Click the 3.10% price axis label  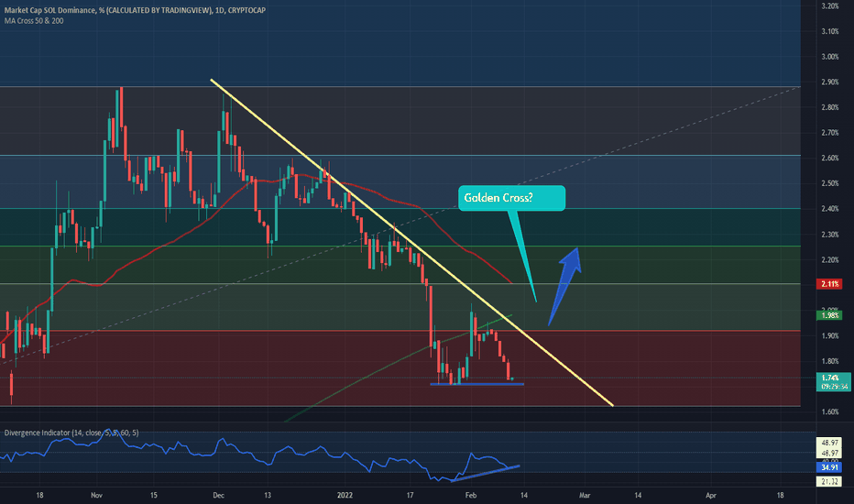point(830,31)
